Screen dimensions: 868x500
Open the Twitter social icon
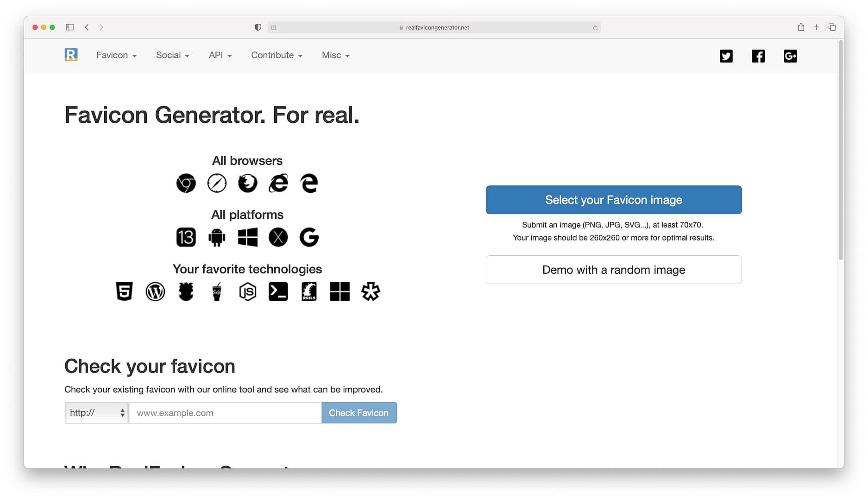click(x=726, y=56)
